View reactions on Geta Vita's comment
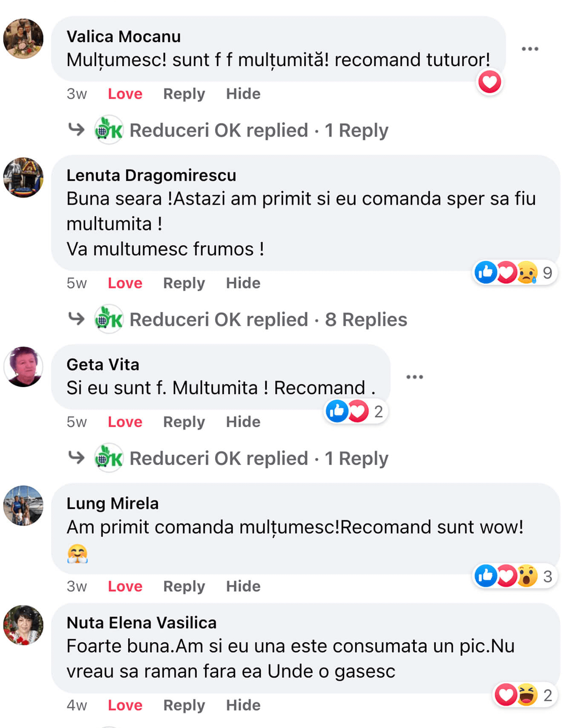This screenshot has height=728, width=569. 356,411
